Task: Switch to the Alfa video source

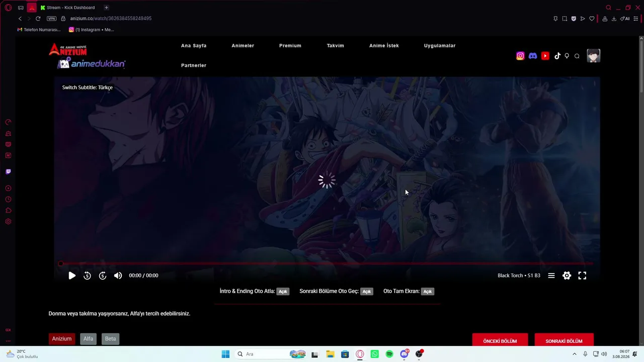Action: point(88,339)
